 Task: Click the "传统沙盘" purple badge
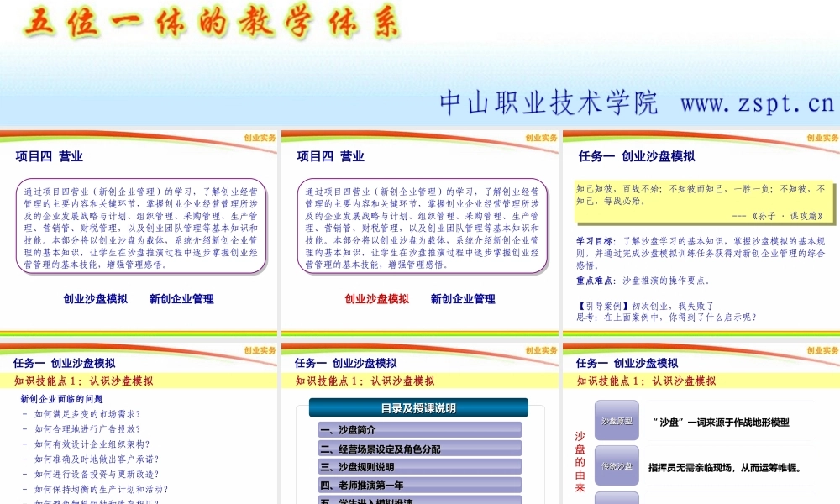615,465
